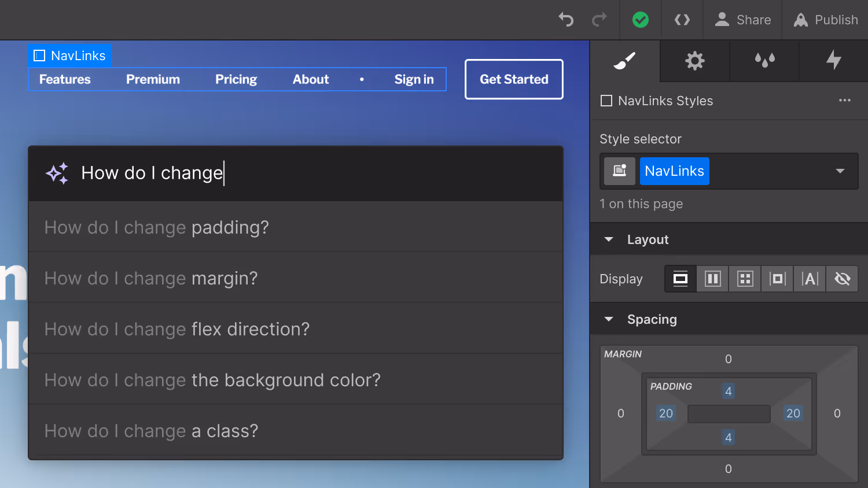Set display to Inline text

(x=810, y=279)
